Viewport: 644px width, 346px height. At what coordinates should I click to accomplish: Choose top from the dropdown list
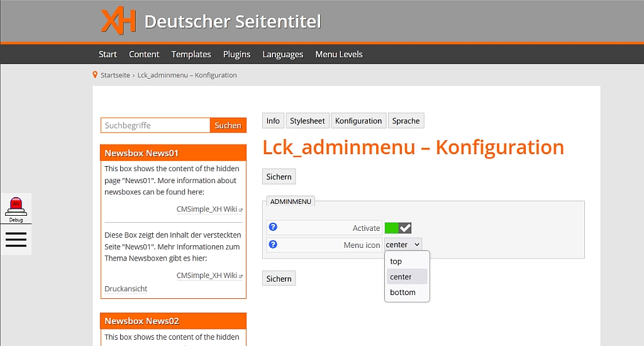click(x=396, y=261)
